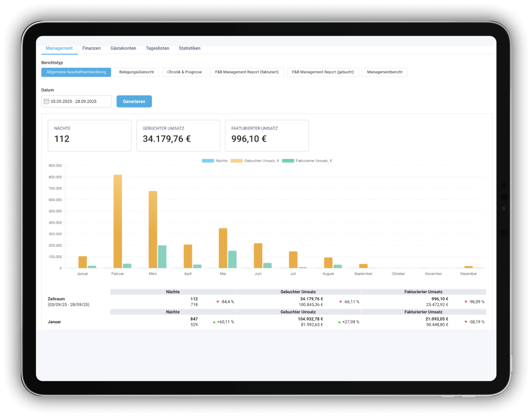Select Allgemeine Geschäftsentwicklung report type
Screen dimensions: 532x417
[x=76, y=72]
